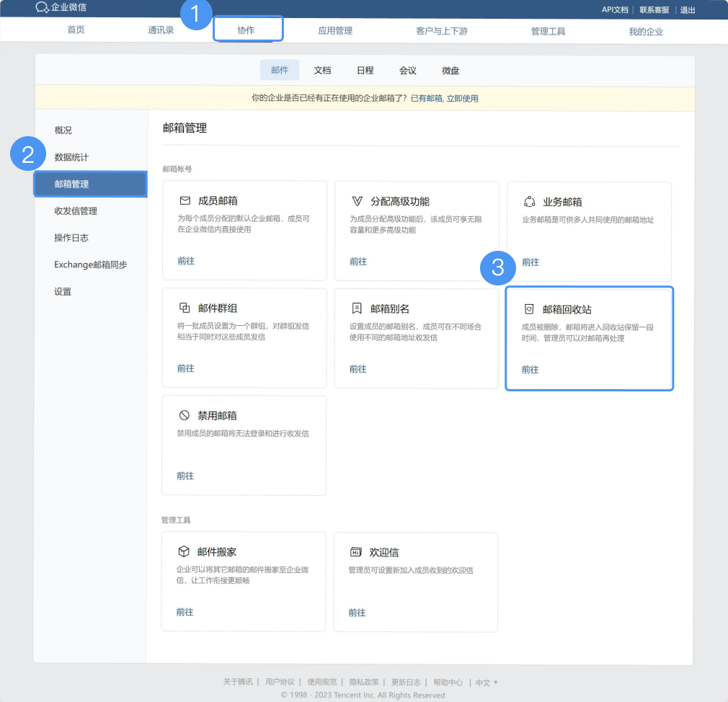Click the 邮箱回收站 recycle bin icon
The height and width of the screenshot is (702, 728).
pyautogui.click(x=529, y=309)
